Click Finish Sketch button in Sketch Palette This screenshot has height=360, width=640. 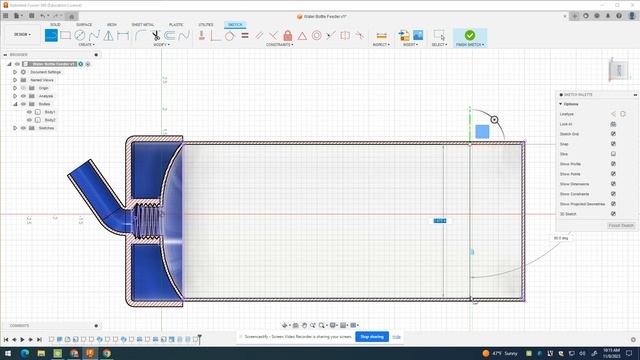[621, 226]
